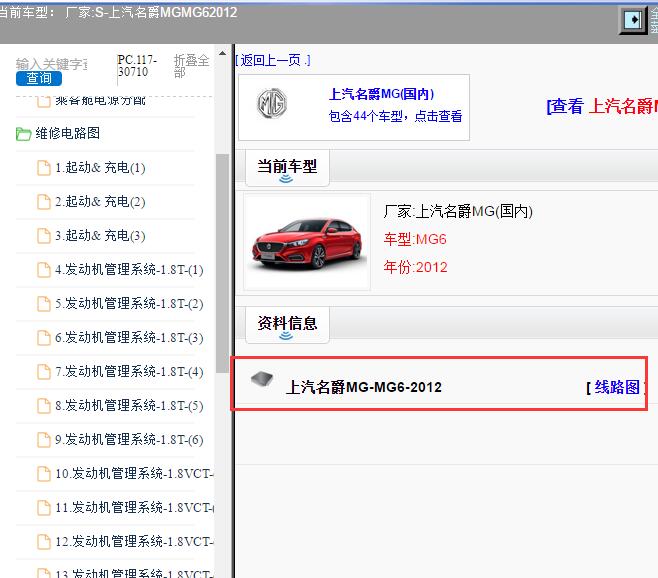Image resolution: width=658 pixels, height=578 pixels.
Task: Click the PC.117-30710 label
Action: tap(137, 66)
